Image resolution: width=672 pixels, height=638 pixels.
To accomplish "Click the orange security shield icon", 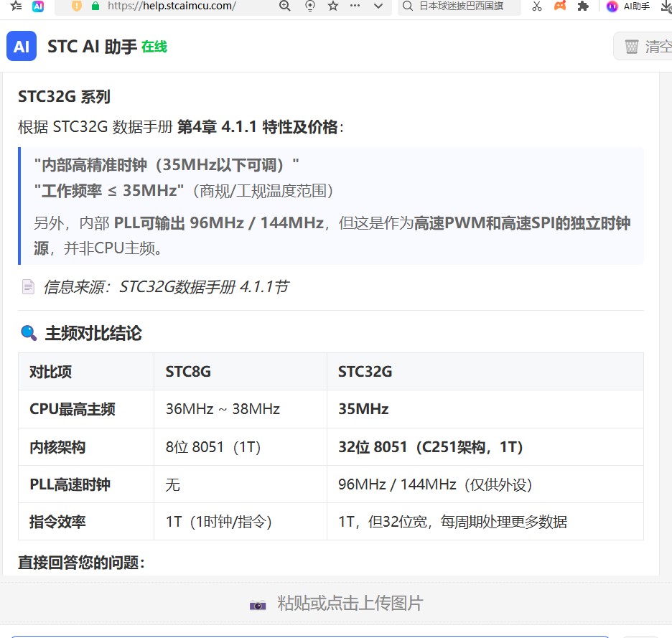I will click(x=77, y=6).
